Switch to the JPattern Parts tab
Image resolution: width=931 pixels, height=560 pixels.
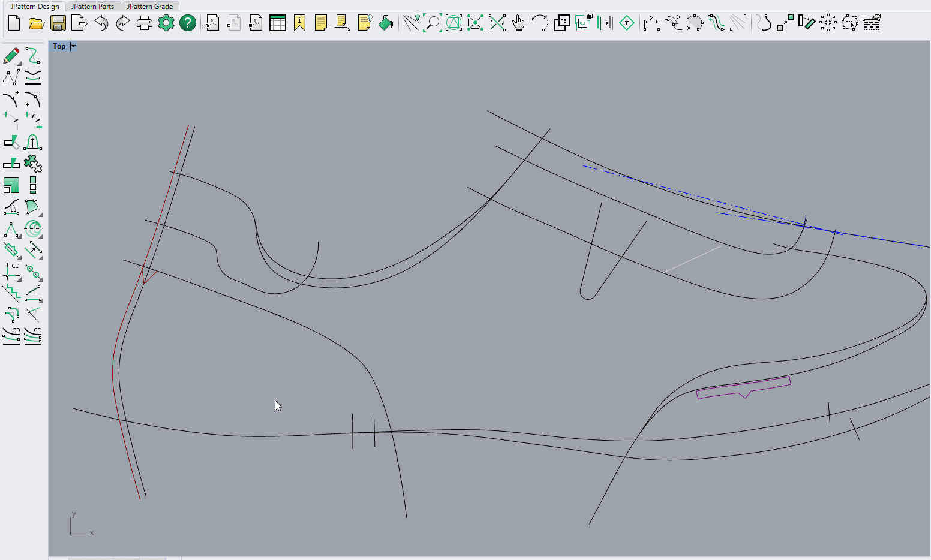(x=92, y=6)
